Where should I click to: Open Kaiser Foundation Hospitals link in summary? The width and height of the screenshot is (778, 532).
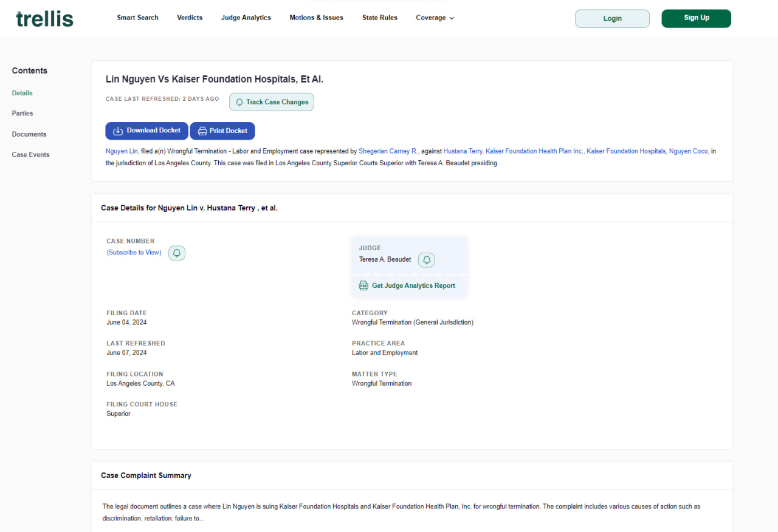pyautogui.click(x=627, y=151)
